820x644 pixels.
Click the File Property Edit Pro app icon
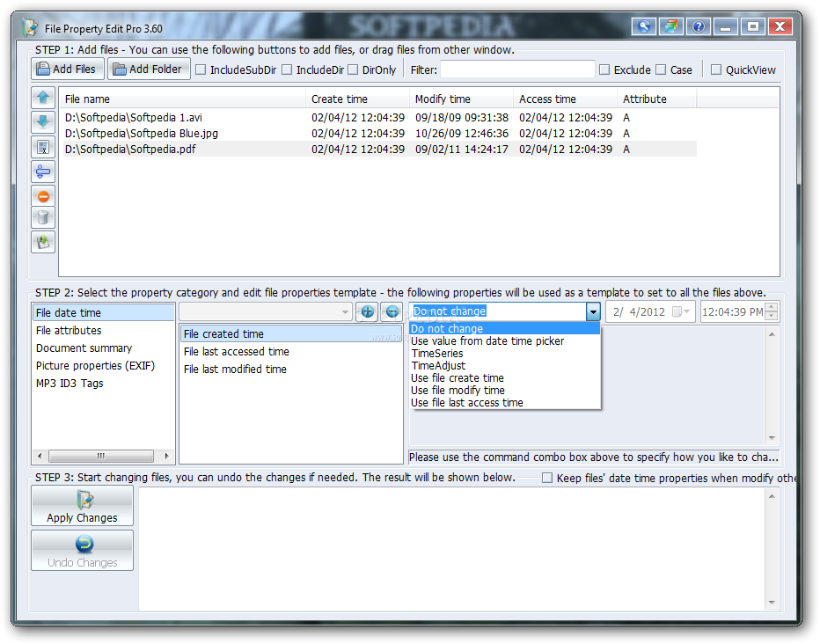[30, 27]
